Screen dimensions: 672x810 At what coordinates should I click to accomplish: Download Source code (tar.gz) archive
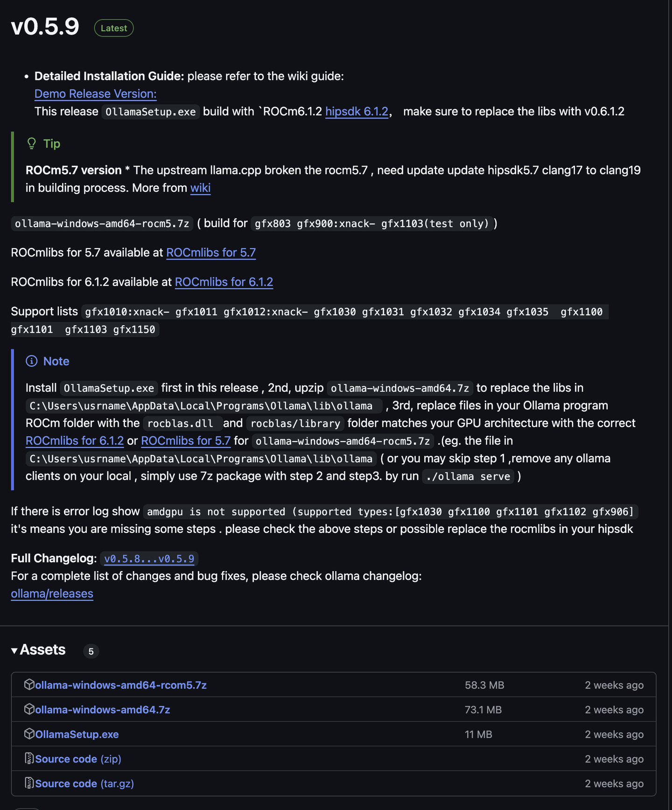coord(84,784)
